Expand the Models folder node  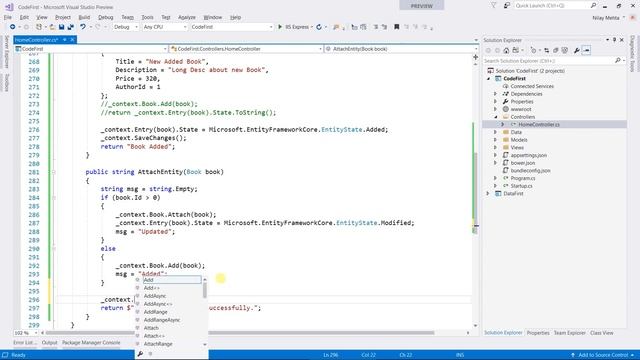[496, 140]
